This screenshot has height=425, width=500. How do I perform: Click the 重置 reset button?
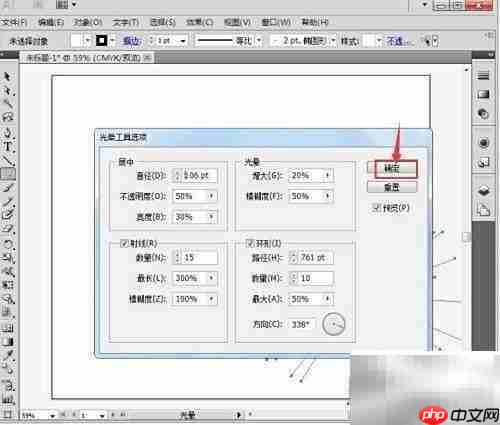tap(392, 187)
